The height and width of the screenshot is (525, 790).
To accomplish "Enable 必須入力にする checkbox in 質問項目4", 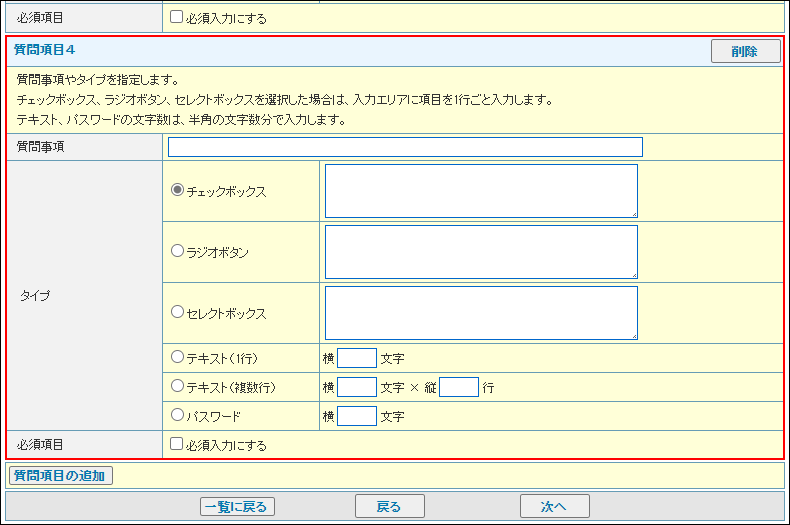I will 177,444.
